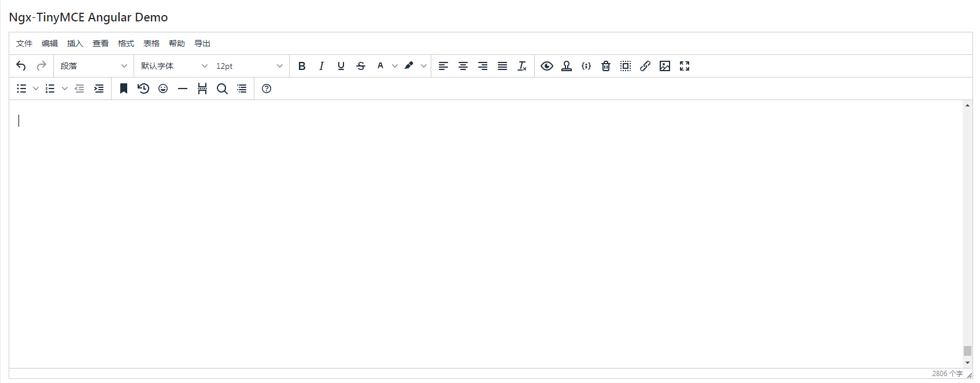The height and width of the screenshot is (383, 980).
Task: Decrease indent with the outdent icon
Action: (x=79, y=89)
